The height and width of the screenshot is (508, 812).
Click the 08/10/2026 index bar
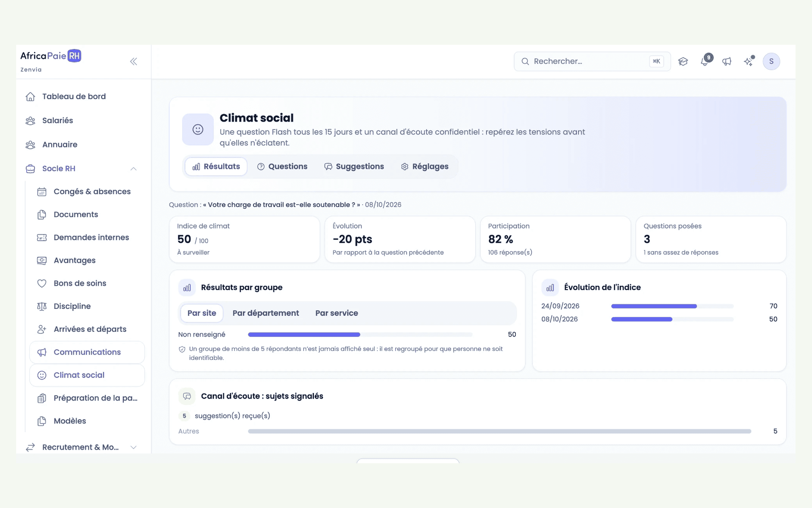tap(672, 319)
